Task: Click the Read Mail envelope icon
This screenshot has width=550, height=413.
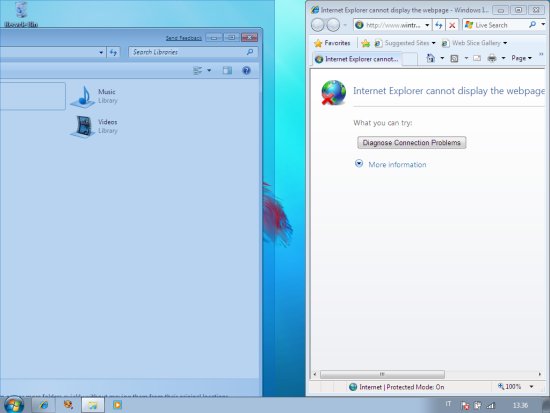Action: (477, 58)
